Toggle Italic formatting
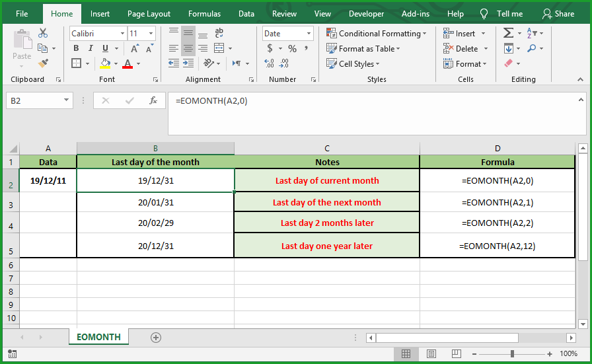The width and height of the screenshot is (592, 364). coord(91,48)
